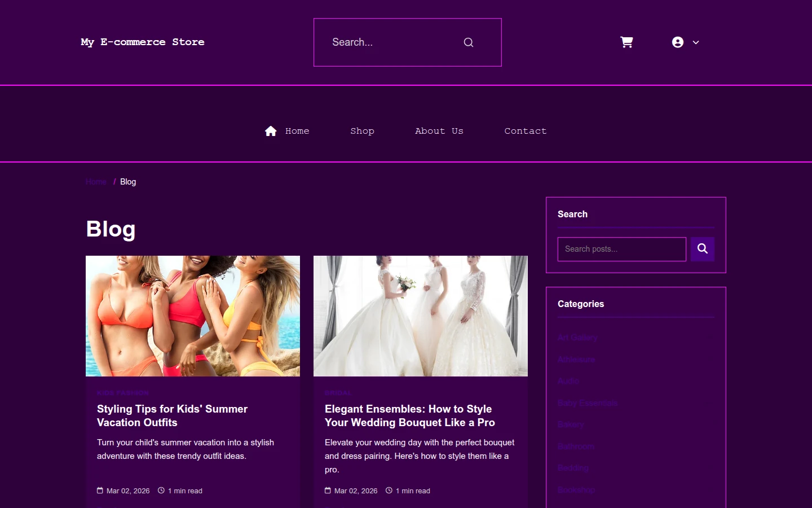Open the kids' summer outfits post thumbnail
812x508 pixels.
[193, 316]
